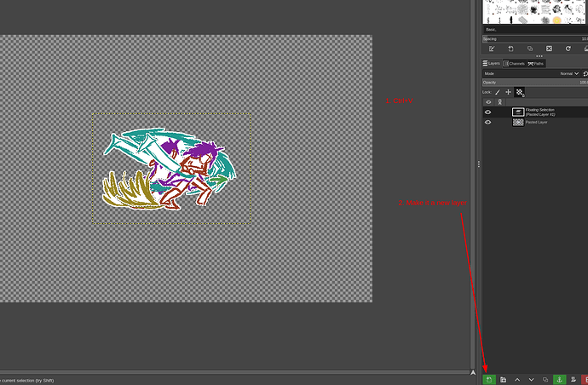Raise the layer one step

click(x=517, y=380)
